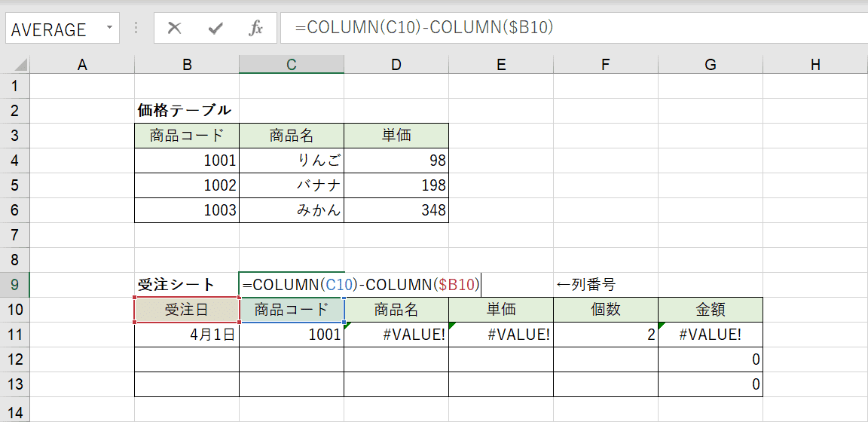
Task: Click 商品名 header in price table
Action: coord(291,136)
